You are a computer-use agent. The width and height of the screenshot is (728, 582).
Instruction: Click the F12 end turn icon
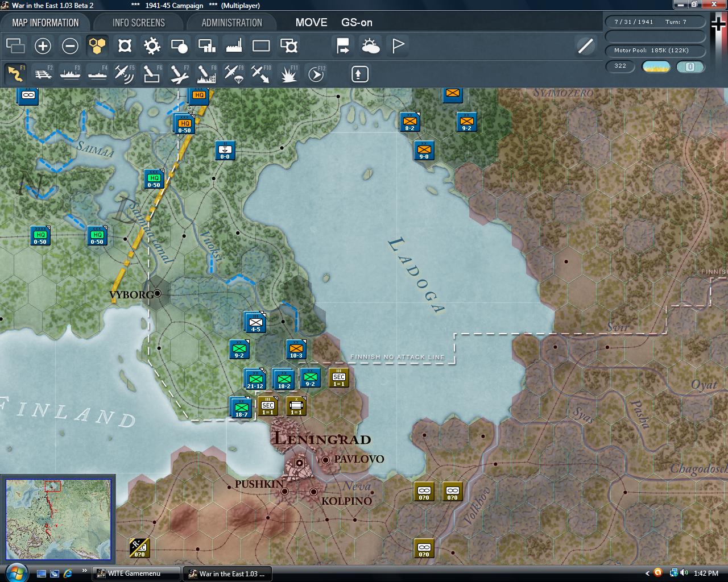(x=316, y=74)
